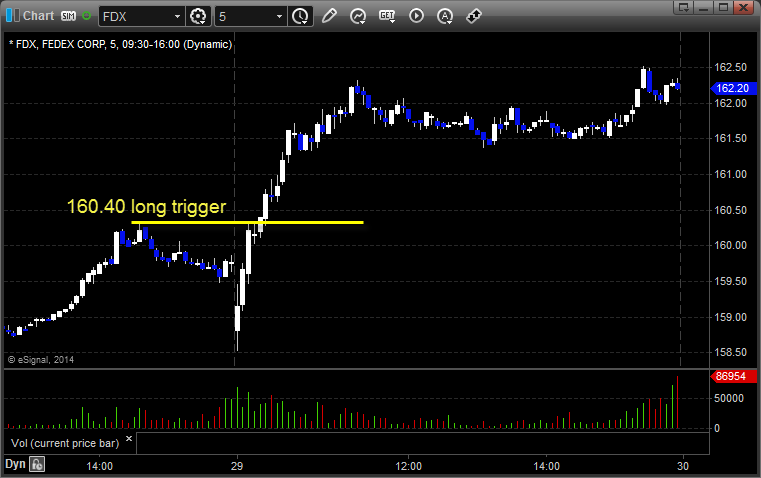Viewport: 761px width, 478px height.
Task: Click the chart title '* FDX, FEDEX CORP, 5'
Action: [x=64, y=44]
